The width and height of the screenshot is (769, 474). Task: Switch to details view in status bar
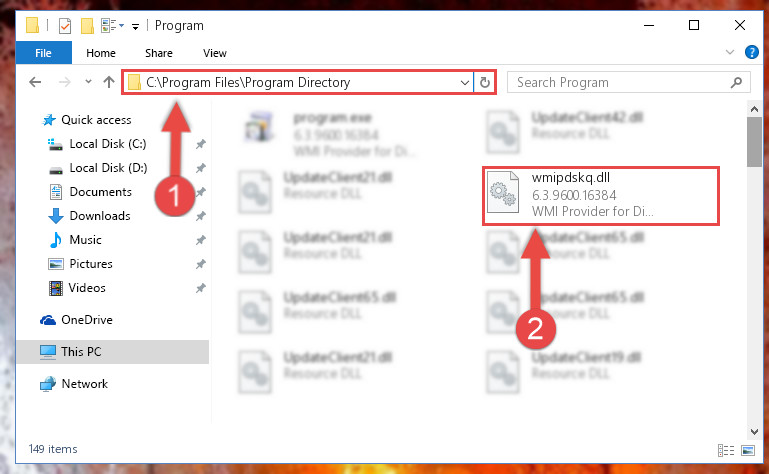point(726,450)
